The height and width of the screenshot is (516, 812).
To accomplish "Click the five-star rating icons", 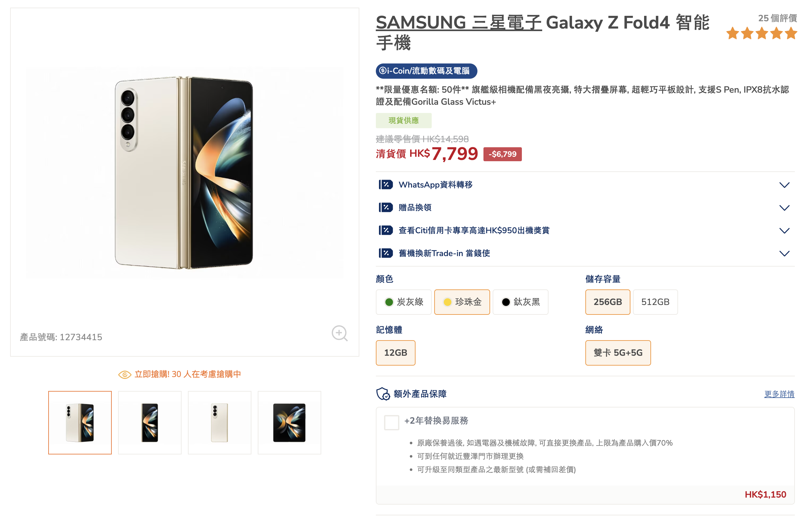I will coord(762,34).
